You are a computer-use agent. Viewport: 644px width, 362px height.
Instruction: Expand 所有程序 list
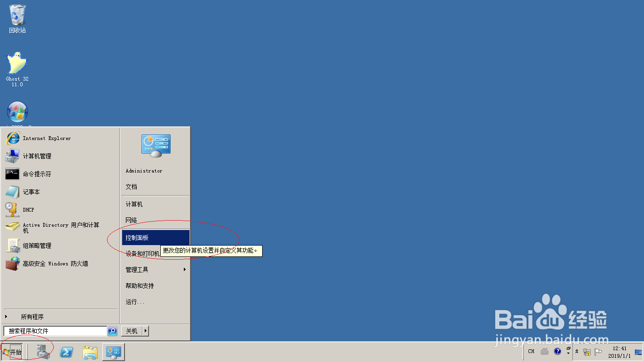(60, 317)
